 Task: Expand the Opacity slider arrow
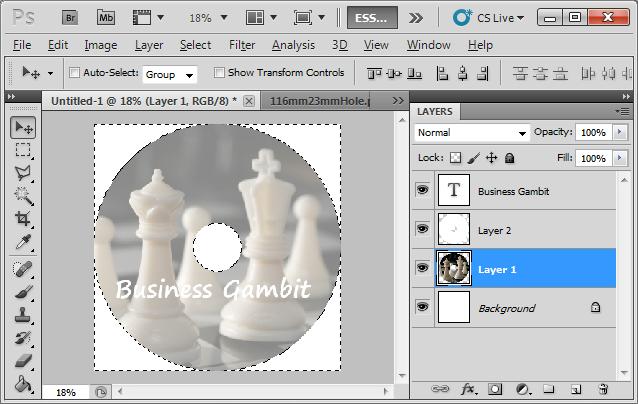tap(620, 133)
